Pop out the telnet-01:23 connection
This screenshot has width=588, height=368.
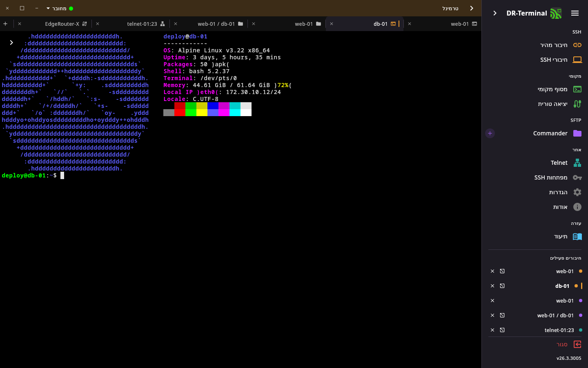coord(502,330)
